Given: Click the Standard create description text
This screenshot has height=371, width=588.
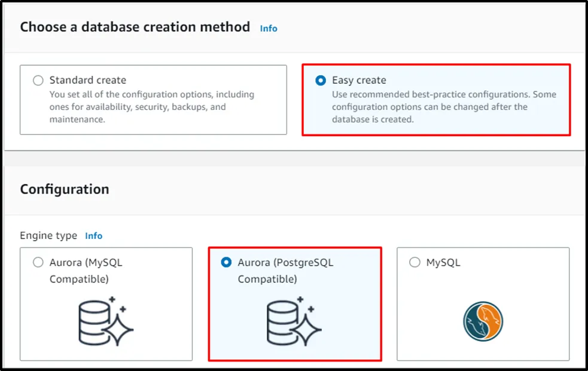Looking at the screenshot, I should pyautogui.click(x=151, y=107).
